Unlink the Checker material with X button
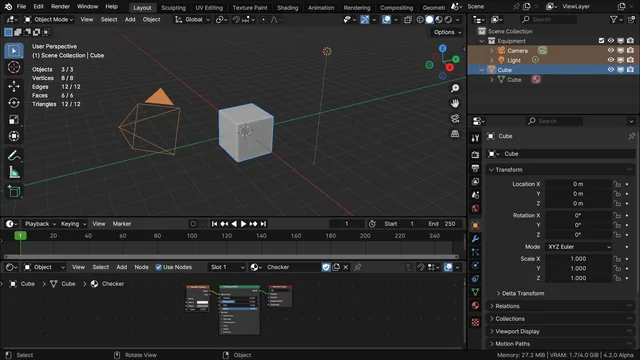The width and height of the screenshot is (640, 360). coord(346,267)
